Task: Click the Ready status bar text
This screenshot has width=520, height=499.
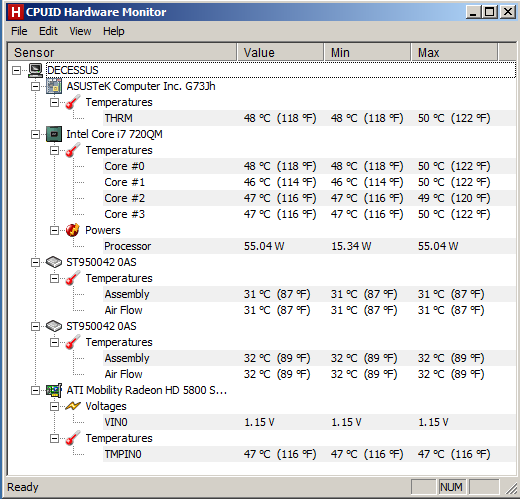Action: coord(23,487)
